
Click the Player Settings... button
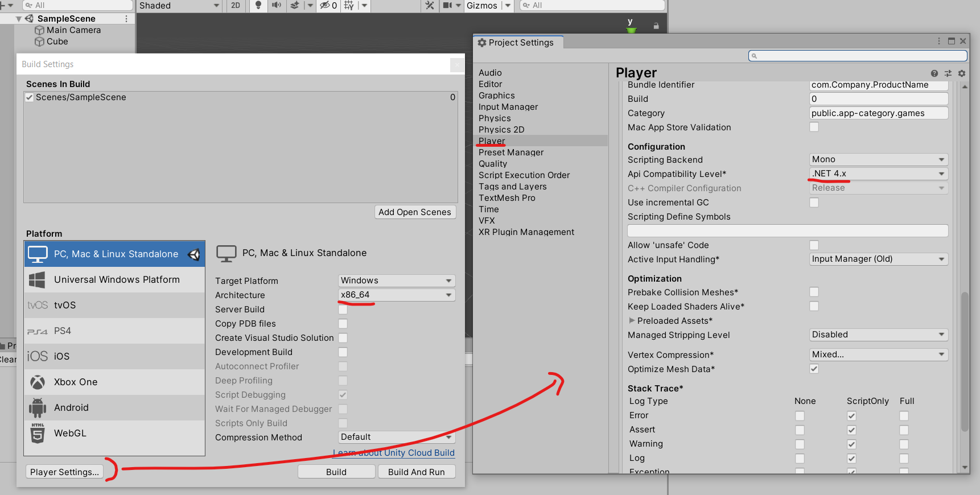pos(64,472)
